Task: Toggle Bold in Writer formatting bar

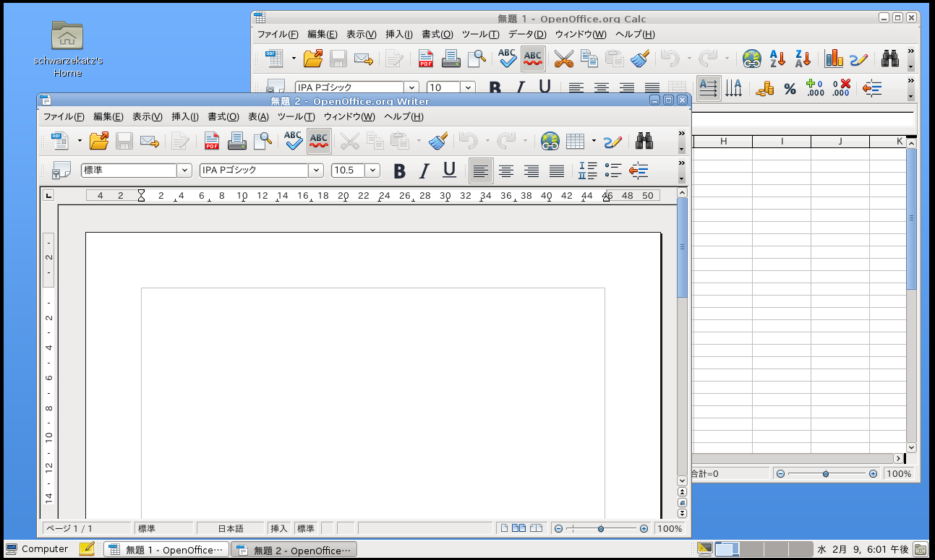Action: 399,171
